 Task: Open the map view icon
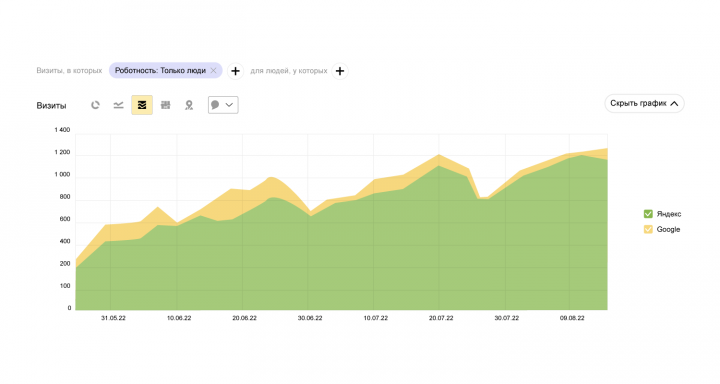[x=189, y=105]
